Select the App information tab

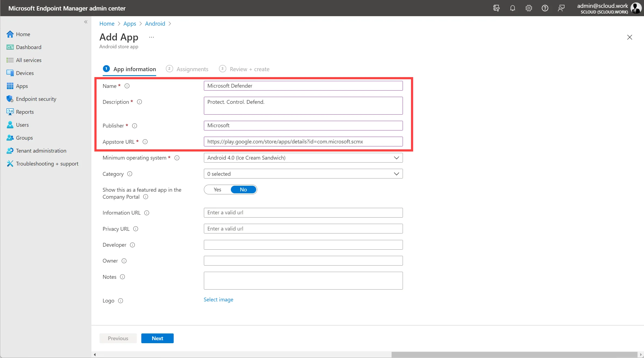129,69
